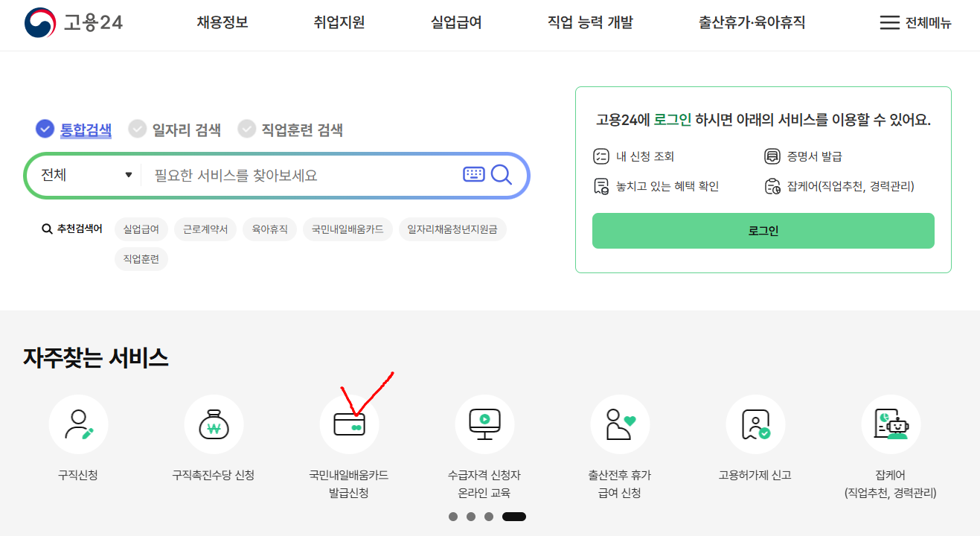Screen dimensions: 980x536
Task: Select the active fourth carousel indicator
Action: [514, 517]
